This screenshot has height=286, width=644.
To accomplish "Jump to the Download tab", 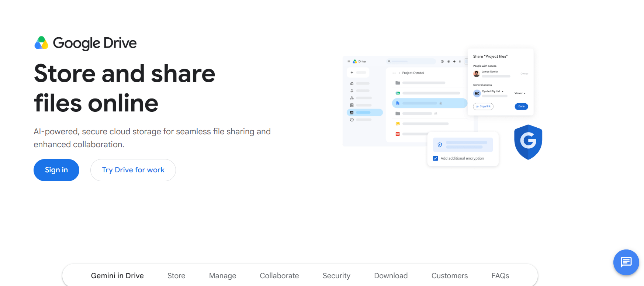I will 391,276.
